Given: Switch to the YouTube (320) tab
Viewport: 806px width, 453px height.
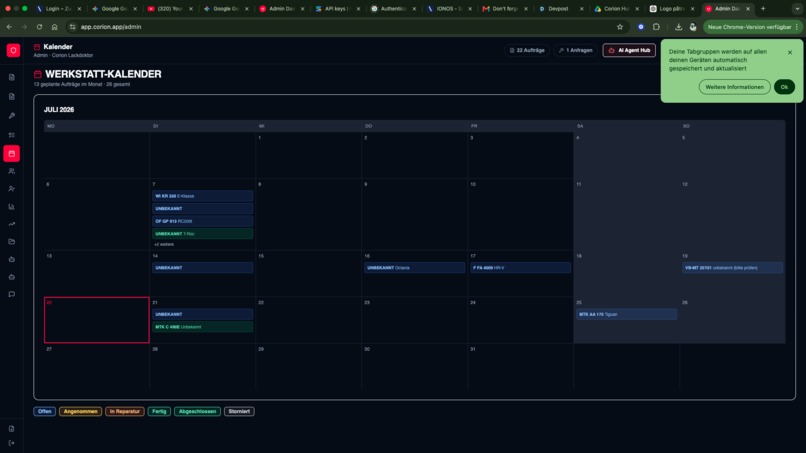Looking at the screenshot, I should [x=168, y=9].
